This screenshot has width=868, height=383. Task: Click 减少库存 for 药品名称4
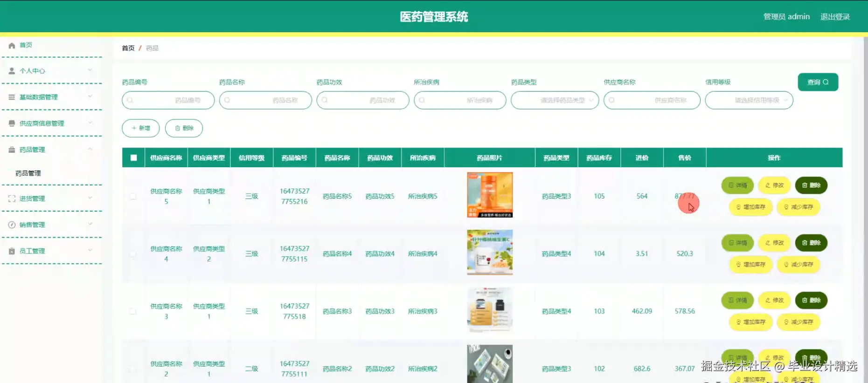point(798,265)
